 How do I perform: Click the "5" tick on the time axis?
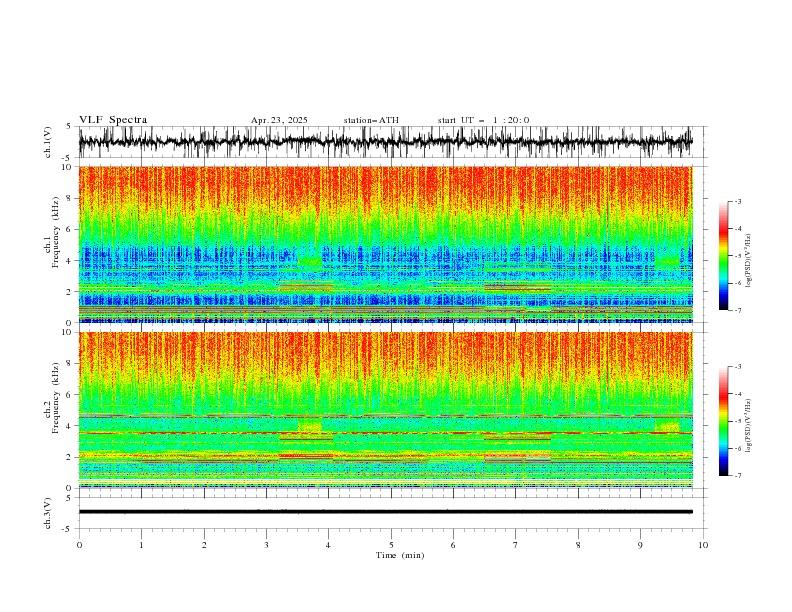click(391, 545)
